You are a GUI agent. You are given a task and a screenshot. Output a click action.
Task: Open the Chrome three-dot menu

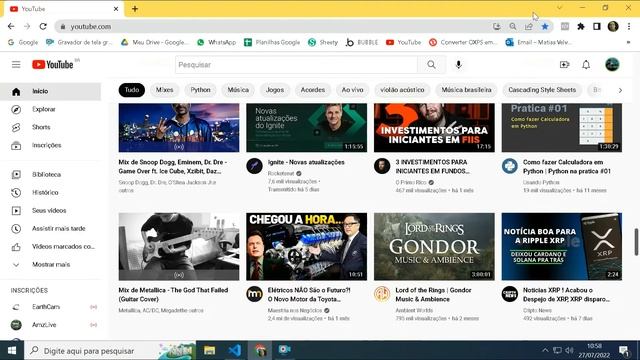coord(629,27)
